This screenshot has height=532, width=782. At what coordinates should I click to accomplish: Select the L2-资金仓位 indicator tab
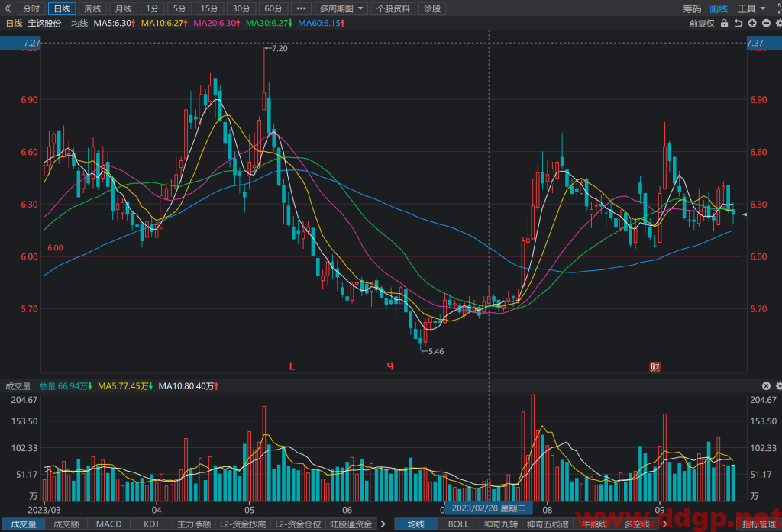298,524
